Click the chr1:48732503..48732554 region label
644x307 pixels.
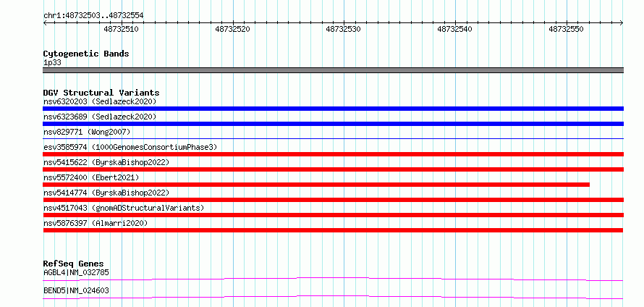point(93,15)
